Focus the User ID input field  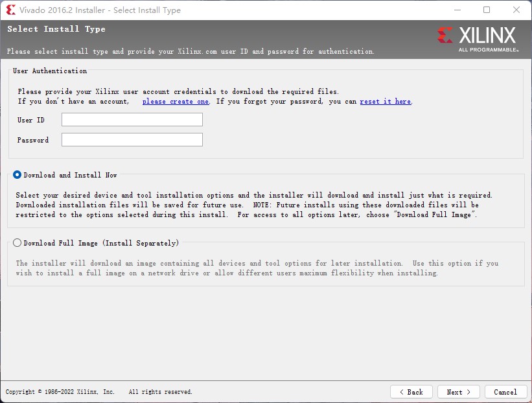132,120
